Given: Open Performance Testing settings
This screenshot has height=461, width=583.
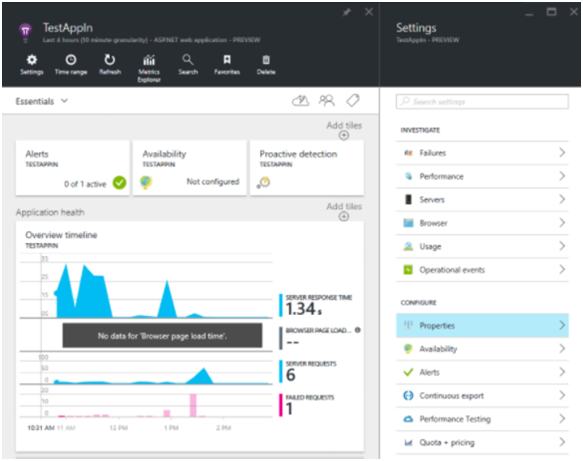Looking at the screenshot, I should pyautogui.click(x=482, y=419).
